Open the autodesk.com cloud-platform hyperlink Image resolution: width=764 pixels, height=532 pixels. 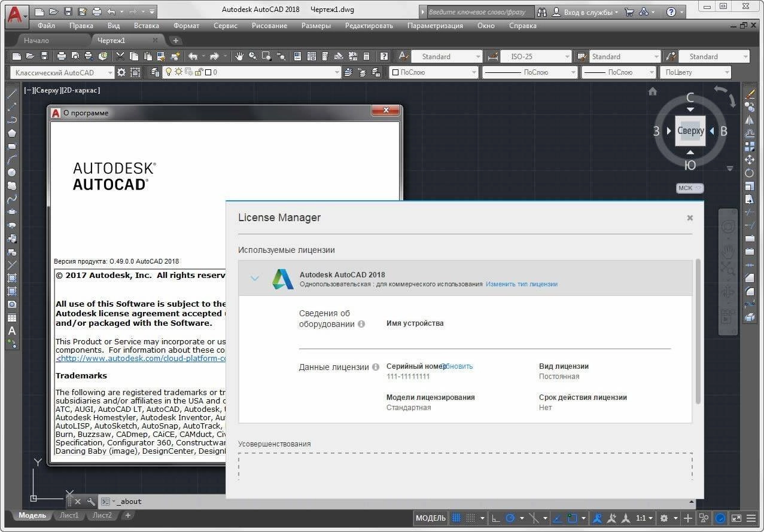pyautogui.click(x=141, y=359)
